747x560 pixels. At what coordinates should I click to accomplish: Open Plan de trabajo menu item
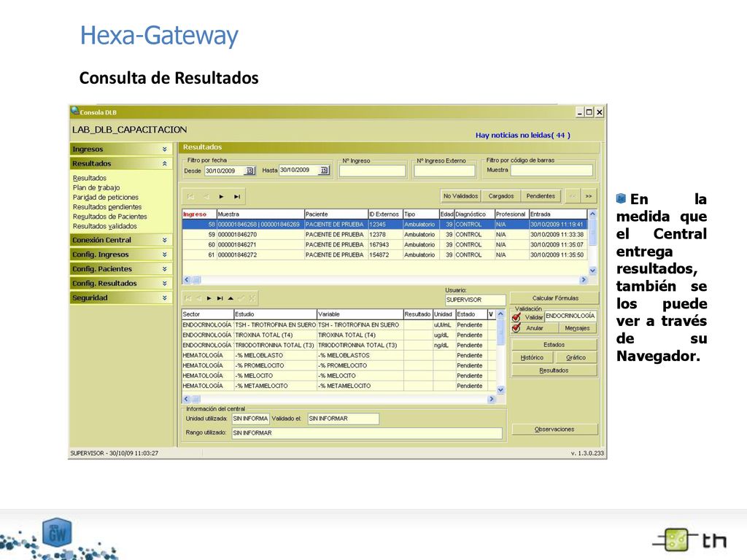click(x=96, y=187)
